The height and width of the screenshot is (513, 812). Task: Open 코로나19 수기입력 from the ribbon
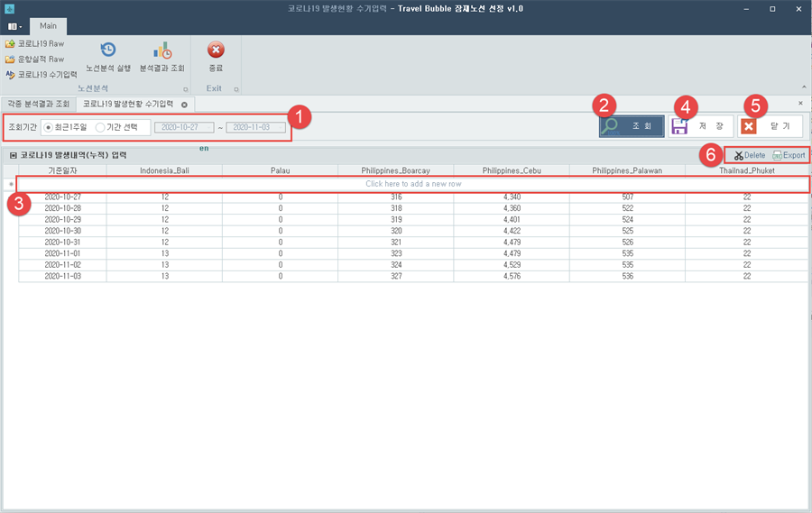(x=42, y=75)
